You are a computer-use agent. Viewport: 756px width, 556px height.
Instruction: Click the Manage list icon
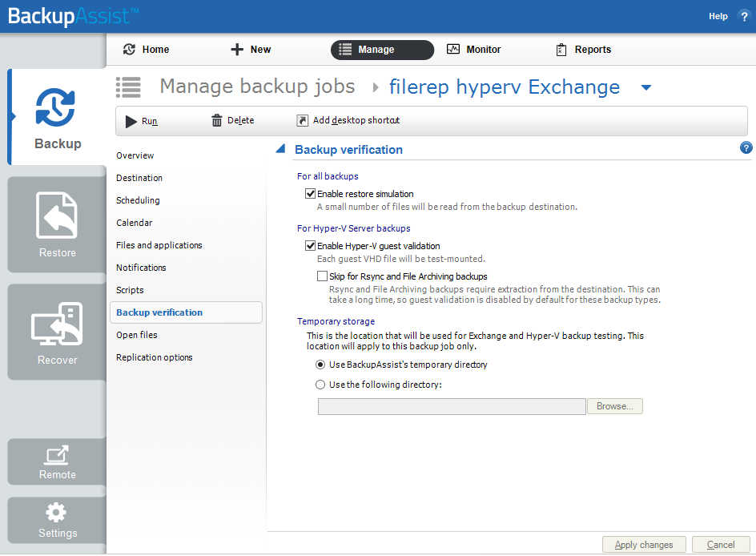click(x=345, y=49)
